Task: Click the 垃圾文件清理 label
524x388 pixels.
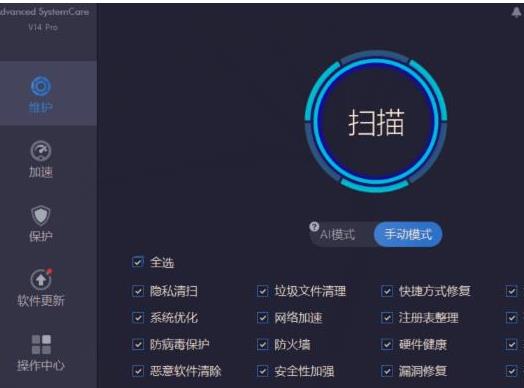Action: pos(310,291)
